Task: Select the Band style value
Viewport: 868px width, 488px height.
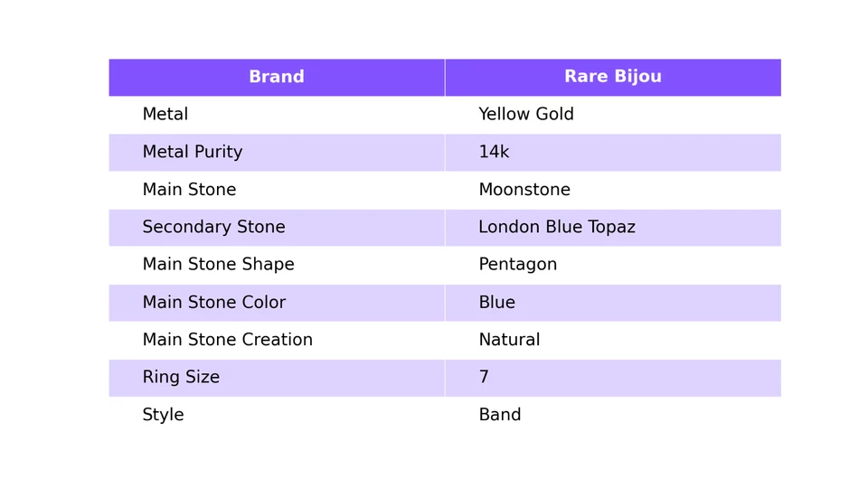Action: 500,415
